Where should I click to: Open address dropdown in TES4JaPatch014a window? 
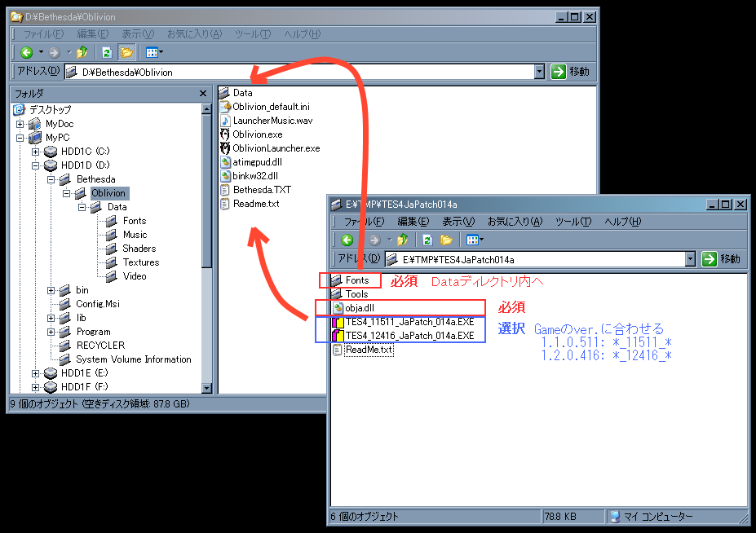coord(691,260)
